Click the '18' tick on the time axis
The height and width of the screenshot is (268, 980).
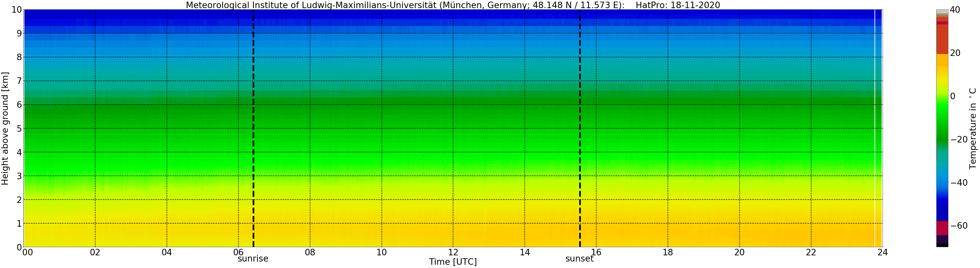(668, 252)
